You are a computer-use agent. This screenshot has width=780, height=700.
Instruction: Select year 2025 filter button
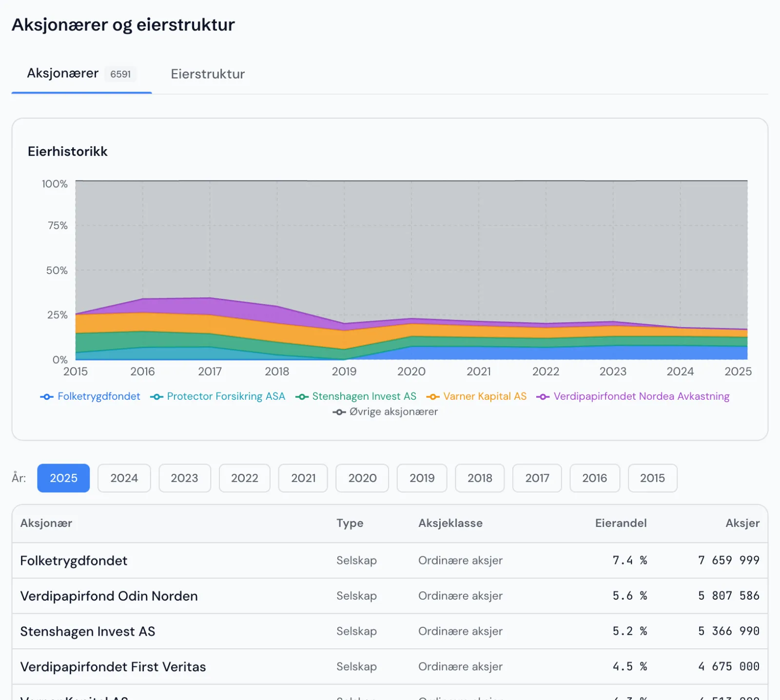point(63,478)
